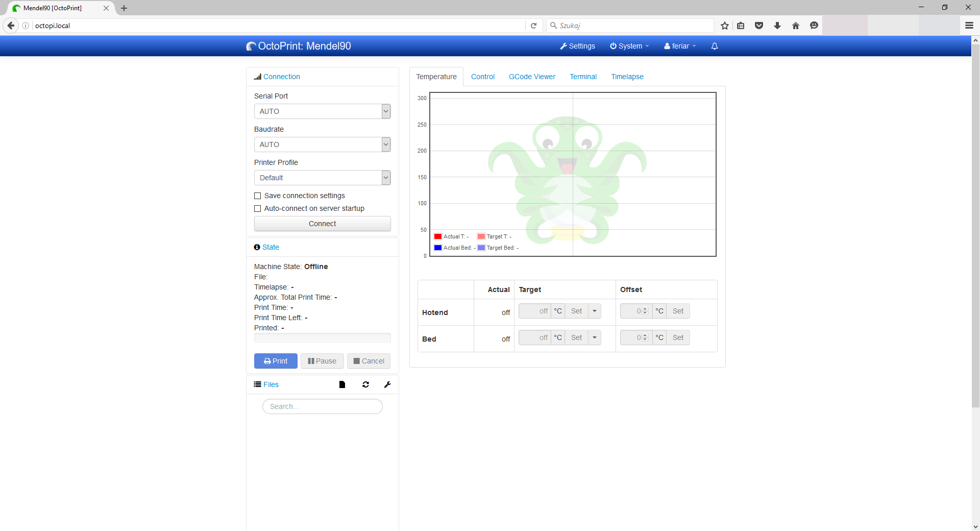Reload the current page

click(533, 26)
